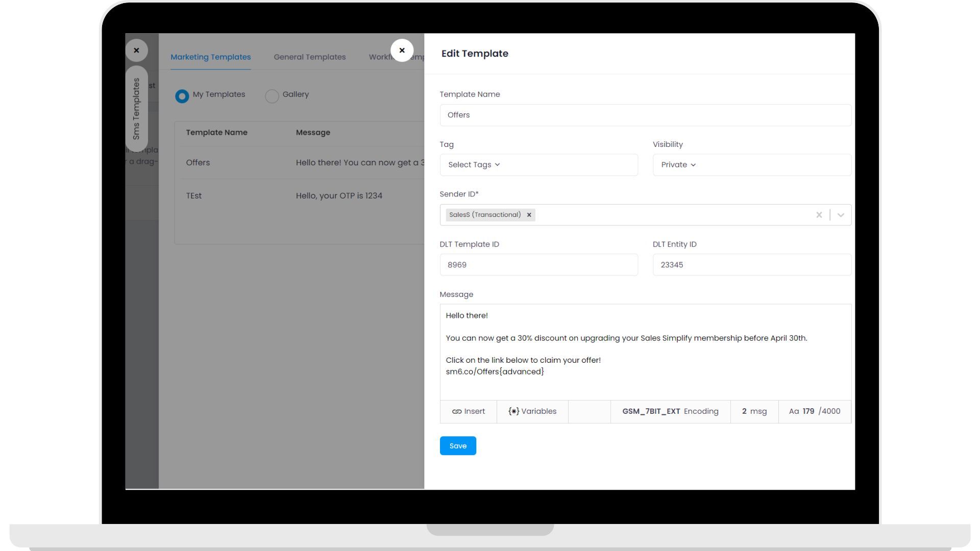Click the GSM_7BIT_EXT Encoding indicator

(670, 411)
